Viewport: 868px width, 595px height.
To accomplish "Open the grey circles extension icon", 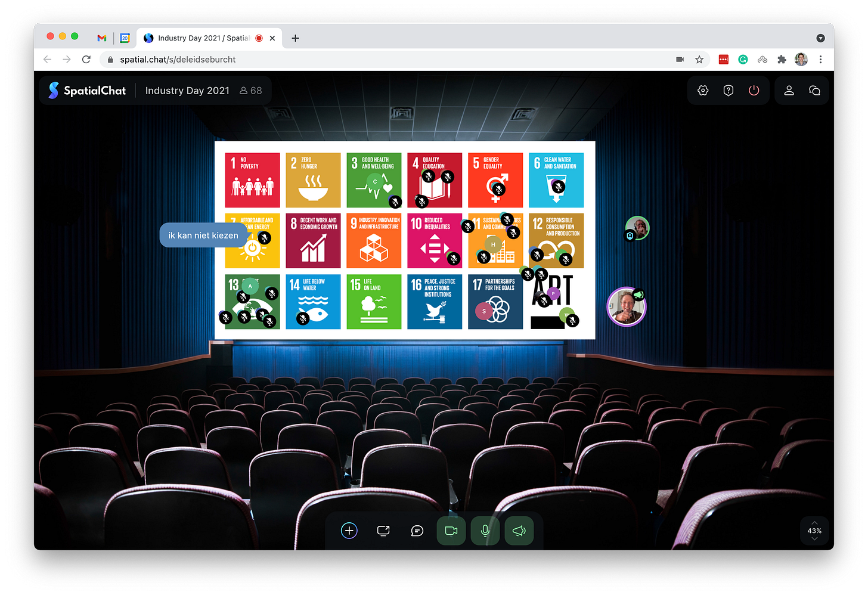I will coord(762,60).
